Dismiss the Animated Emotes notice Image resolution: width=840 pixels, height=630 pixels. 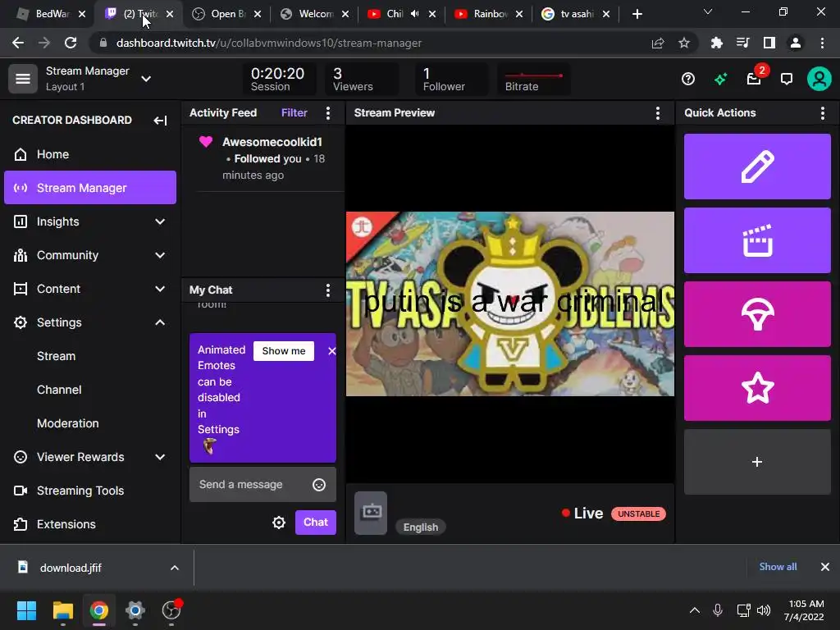coord(331,351)
